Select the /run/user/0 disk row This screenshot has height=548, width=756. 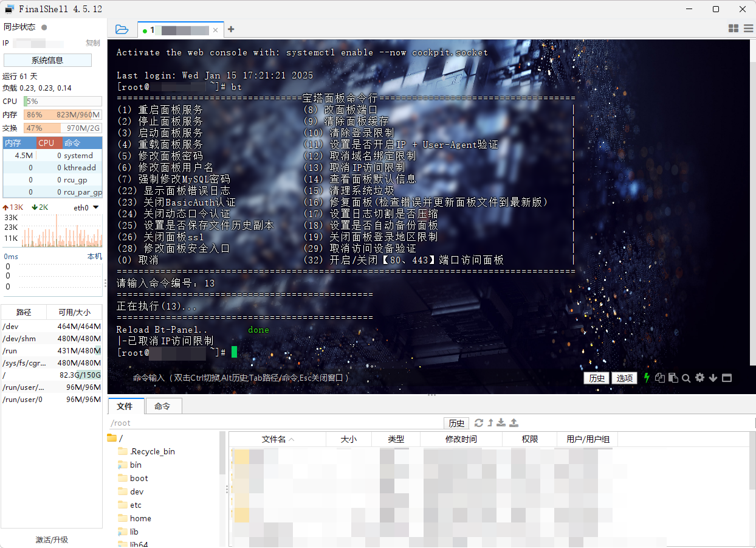(52, 400)
